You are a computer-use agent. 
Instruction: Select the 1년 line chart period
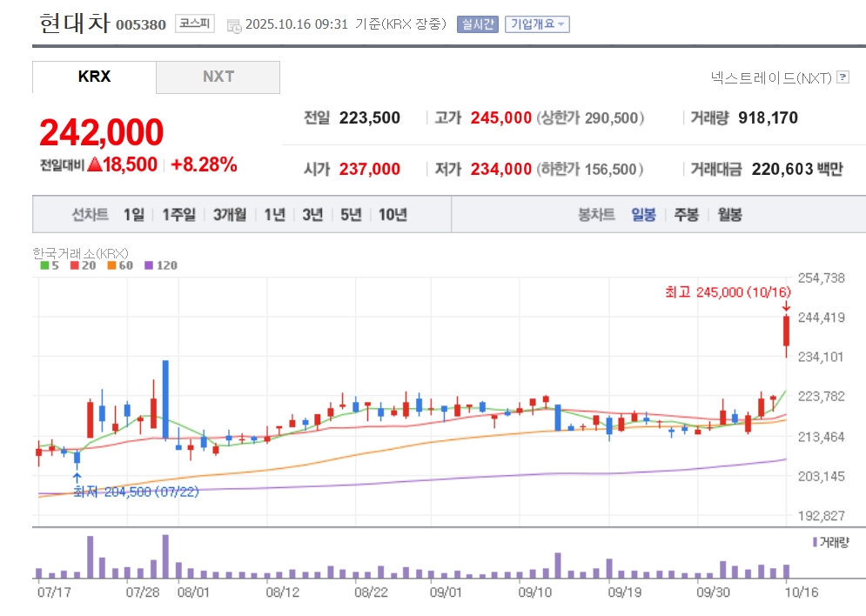(274, 214)
